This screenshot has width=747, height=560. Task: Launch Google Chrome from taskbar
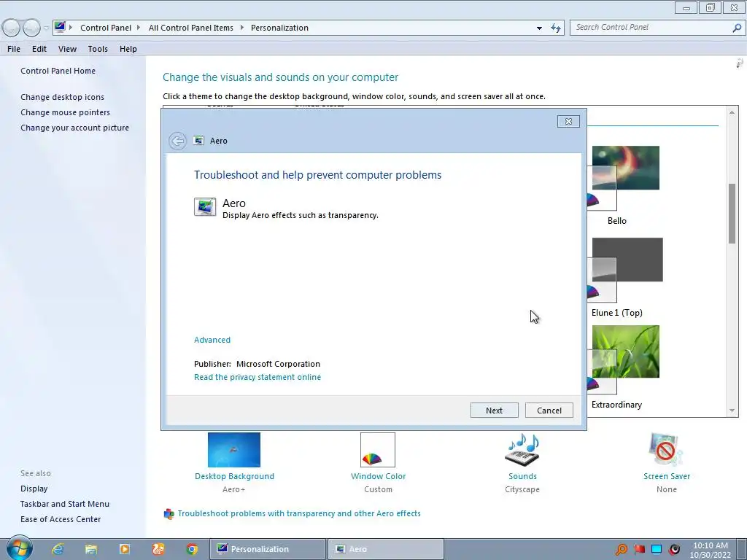pos(192,549)
